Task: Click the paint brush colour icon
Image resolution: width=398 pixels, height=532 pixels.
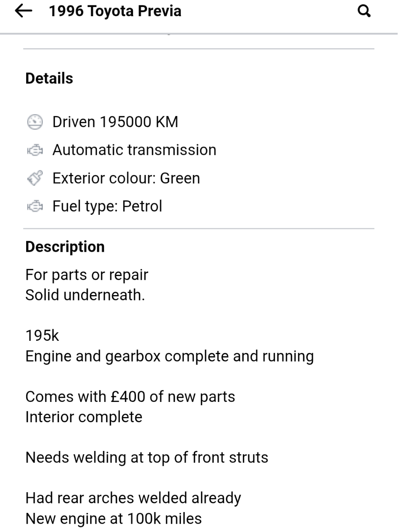Action: click(35, 178)
